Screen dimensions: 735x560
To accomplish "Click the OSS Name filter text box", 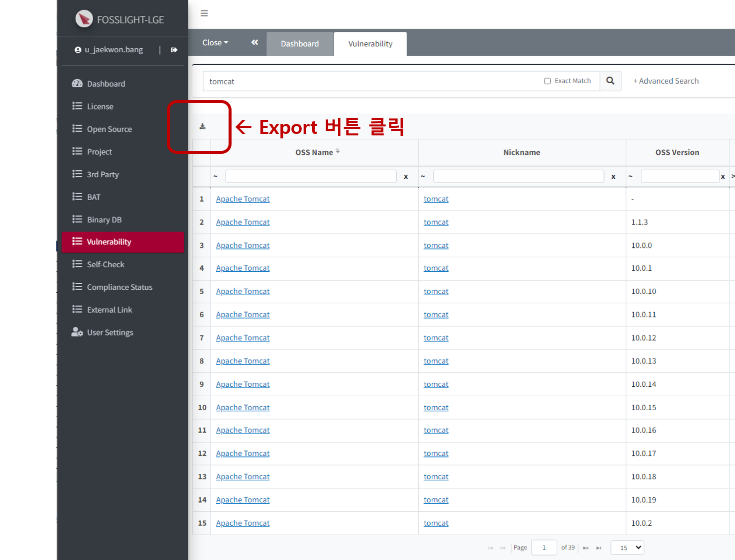I will click(x=311, y=176).
